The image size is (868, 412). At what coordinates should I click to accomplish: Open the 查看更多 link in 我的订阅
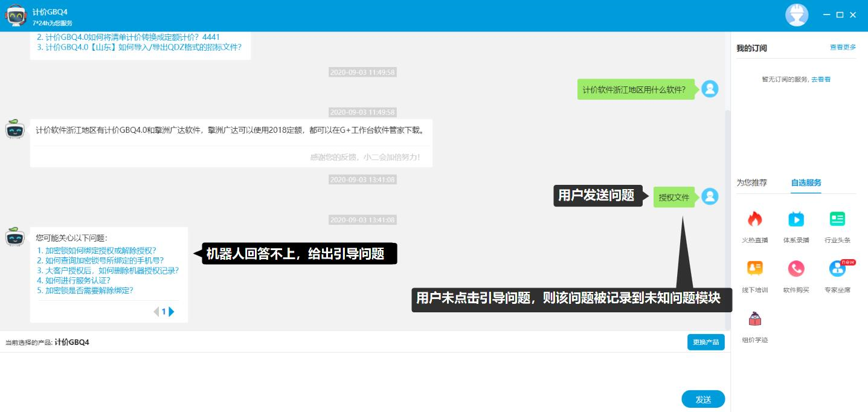coord(843,47)
